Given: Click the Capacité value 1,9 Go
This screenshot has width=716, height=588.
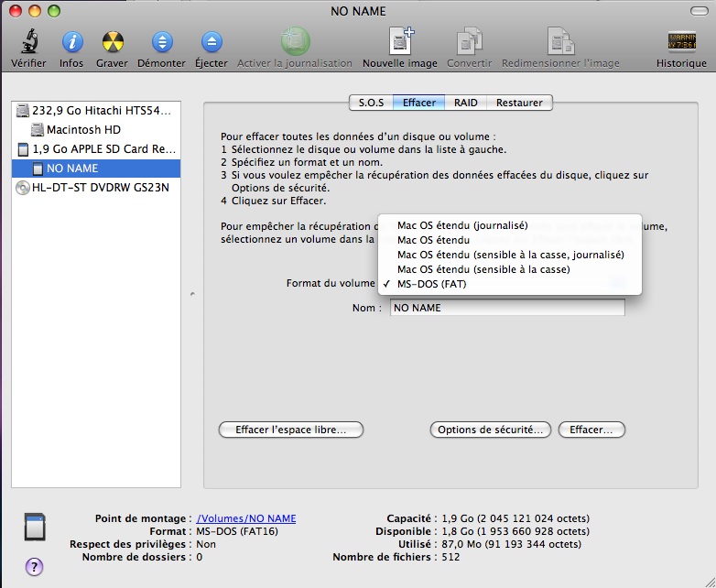Looking at the screenshot, I should 515,518.
